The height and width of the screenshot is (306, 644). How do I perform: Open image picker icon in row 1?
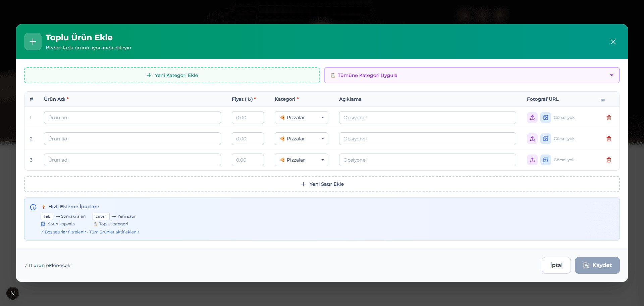pyautogui.click(x=546, y=118)
